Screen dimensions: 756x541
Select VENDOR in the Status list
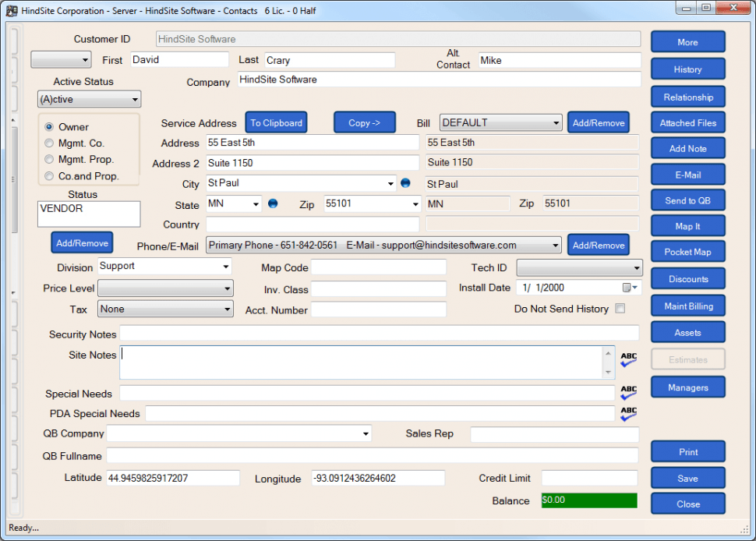(x=62, y=208)
